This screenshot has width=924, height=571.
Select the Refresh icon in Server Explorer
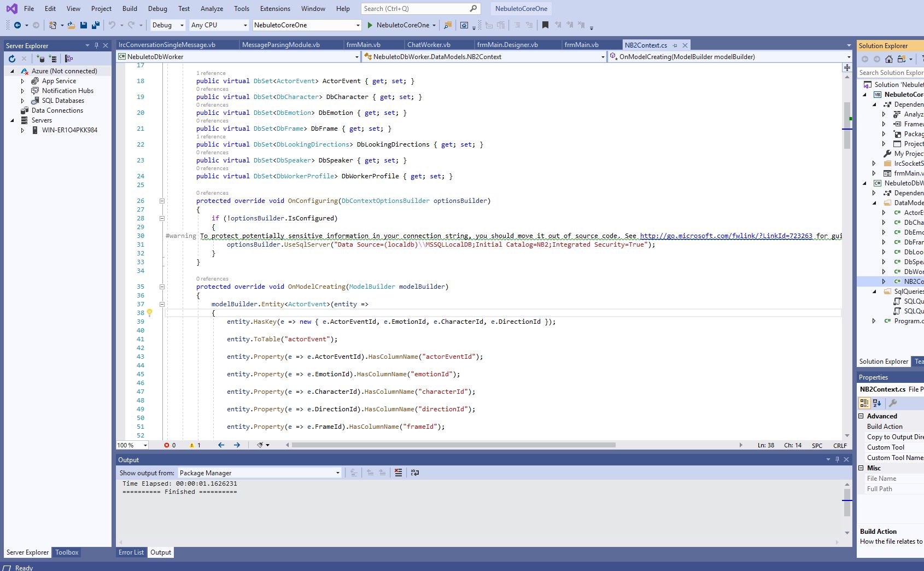coord(11,59)
